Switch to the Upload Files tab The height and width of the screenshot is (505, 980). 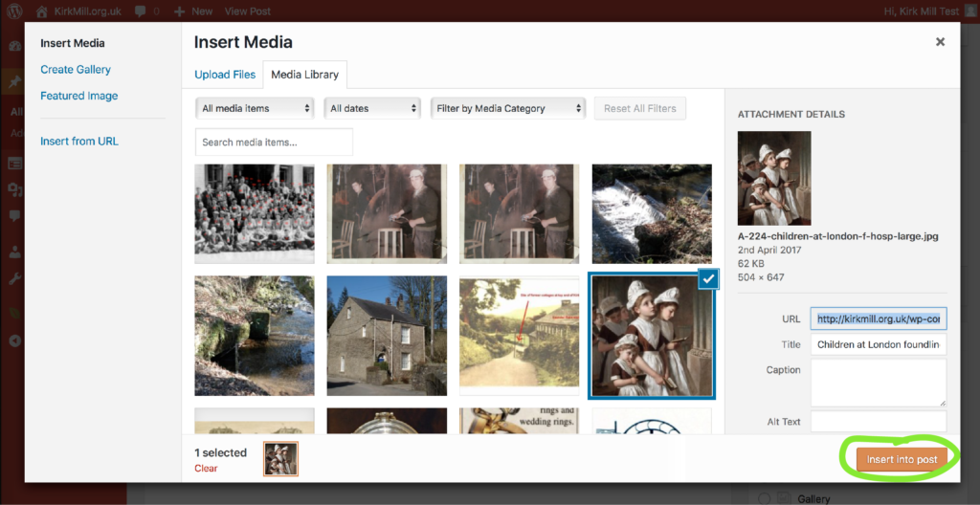pos(225,75)
